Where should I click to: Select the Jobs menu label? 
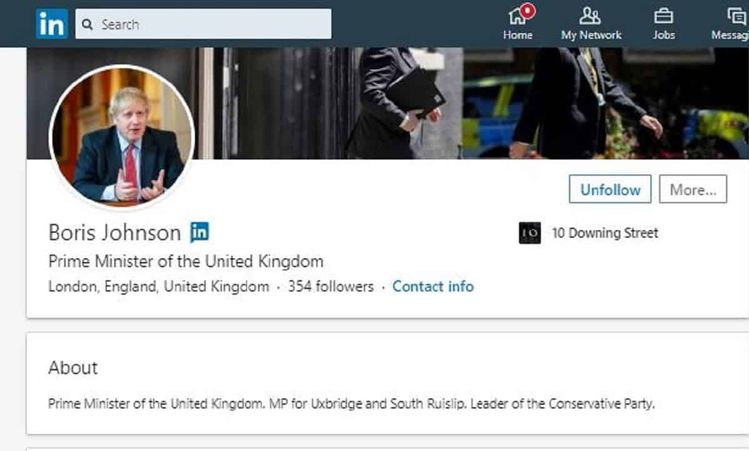coord(663,35)
